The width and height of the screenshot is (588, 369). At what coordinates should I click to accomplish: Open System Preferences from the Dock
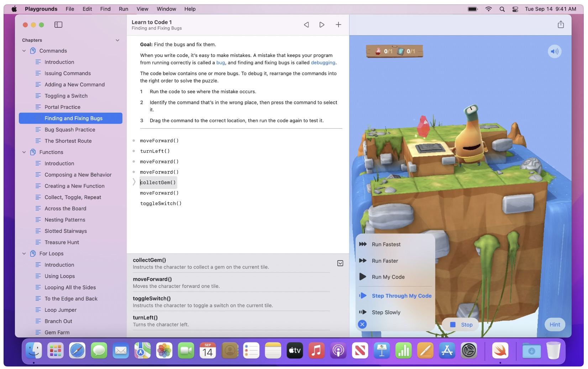pyautogui.click(x=469, y=351)
